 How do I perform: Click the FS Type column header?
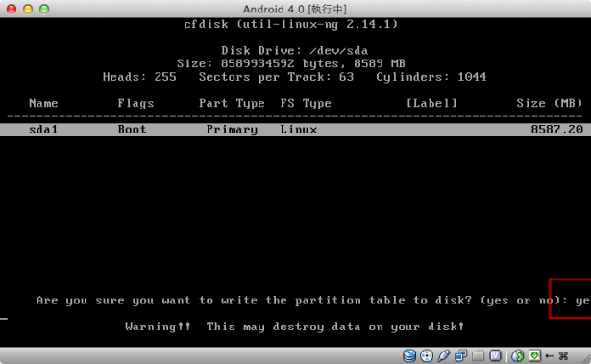[306, 104]
